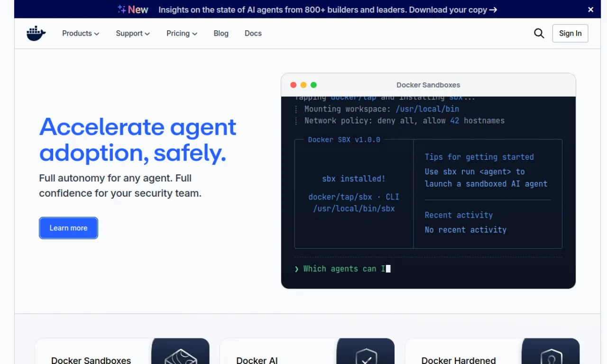
Task: Click the 'sbx installed!' terminal text
Action: (354, 179)
